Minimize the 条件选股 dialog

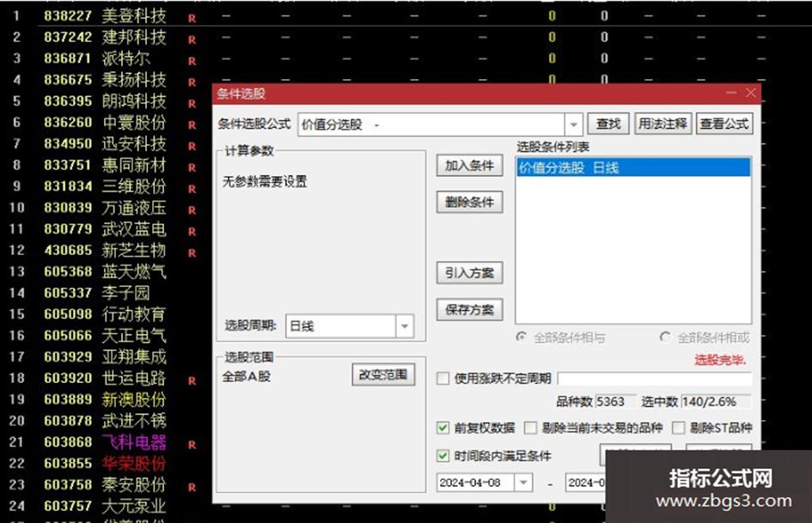click(x=731, y=93)
